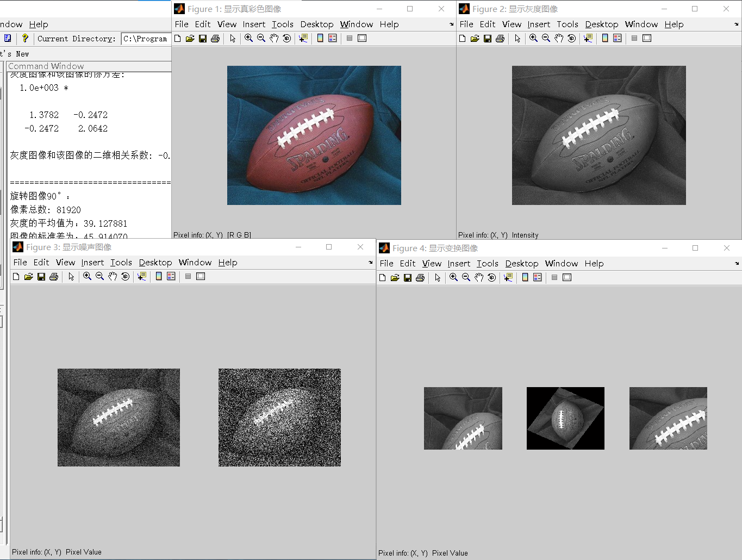Click '像素总数: 81920' line in Command Window
This screenshot has height=560, width=742.
tap(46, 210)
